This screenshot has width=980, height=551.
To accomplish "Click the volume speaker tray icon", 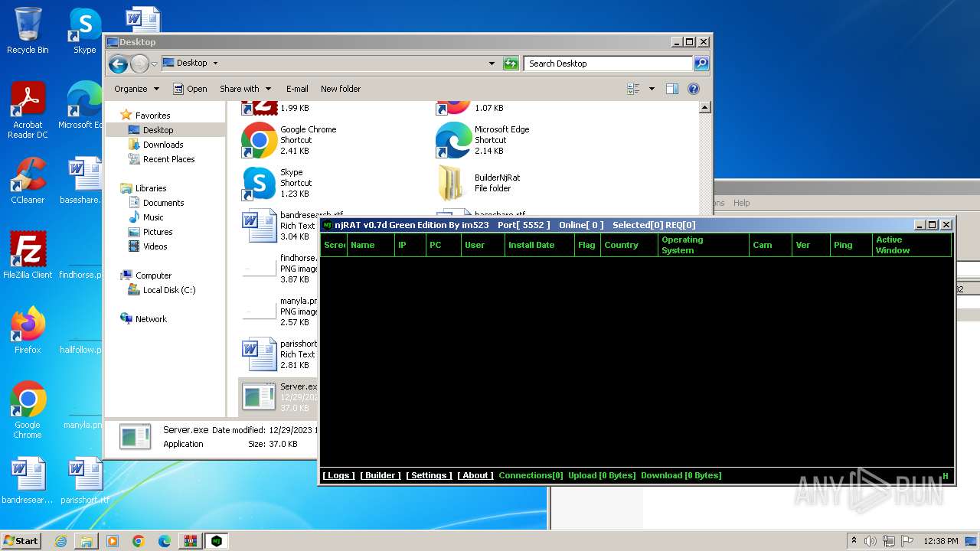I will click(x=871, y=541).
